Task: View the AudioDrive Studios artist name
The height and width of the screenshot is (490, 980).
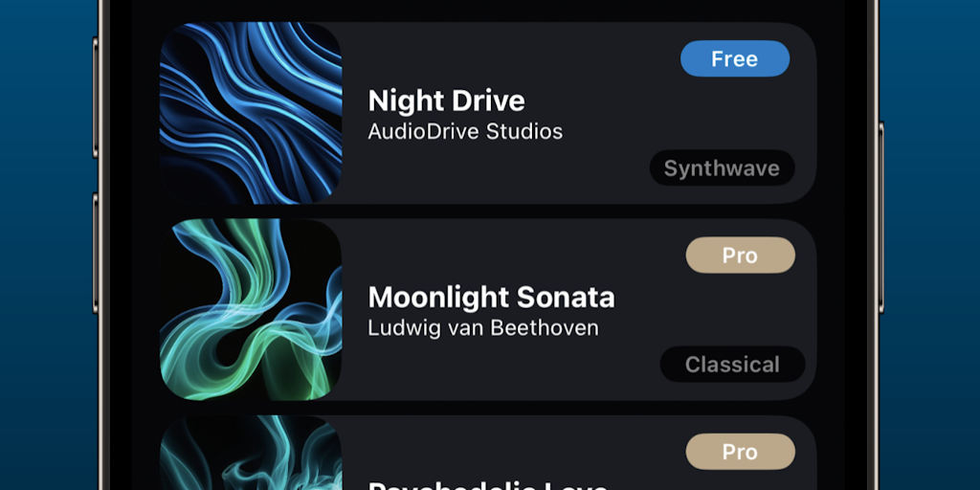Action: [465, 131]
